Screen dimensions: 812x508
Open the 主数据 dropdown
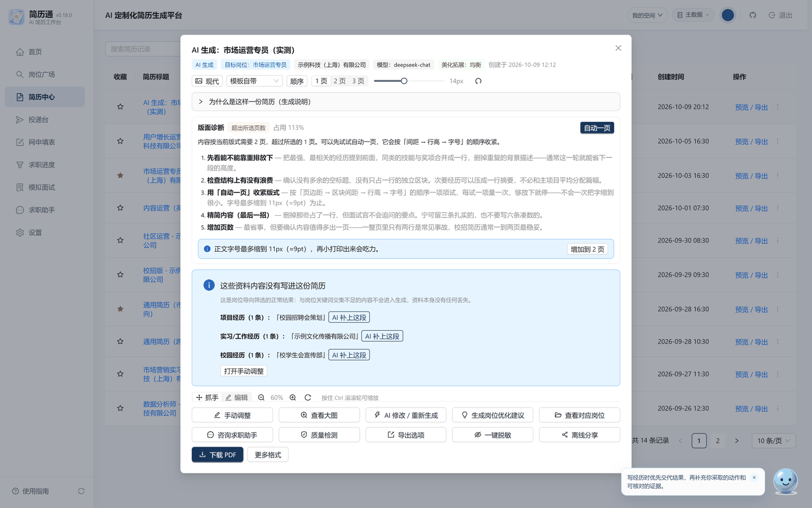click(x=693, y=15)
